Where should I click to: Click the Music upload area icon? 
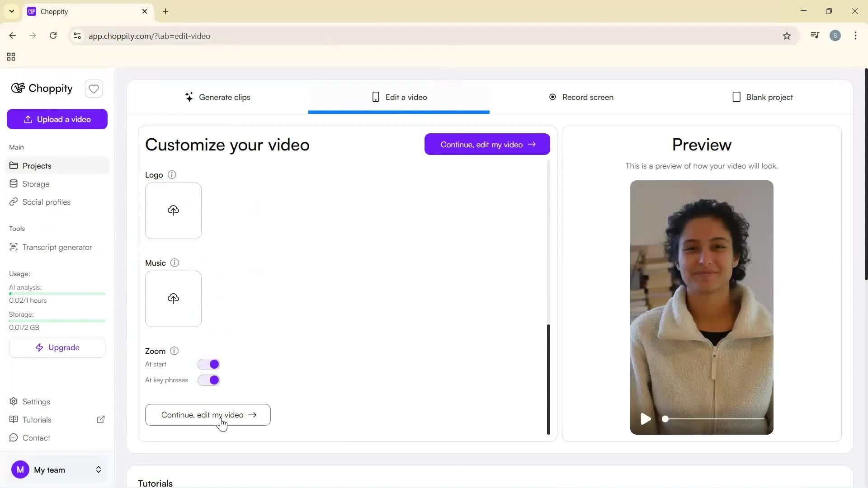173,298
